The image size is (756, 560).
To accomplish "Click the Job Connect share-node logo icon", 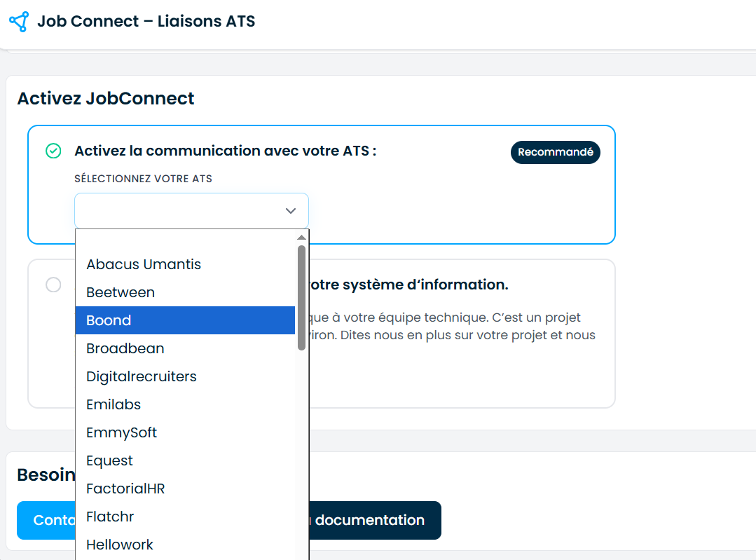I will tap(20, 22).
